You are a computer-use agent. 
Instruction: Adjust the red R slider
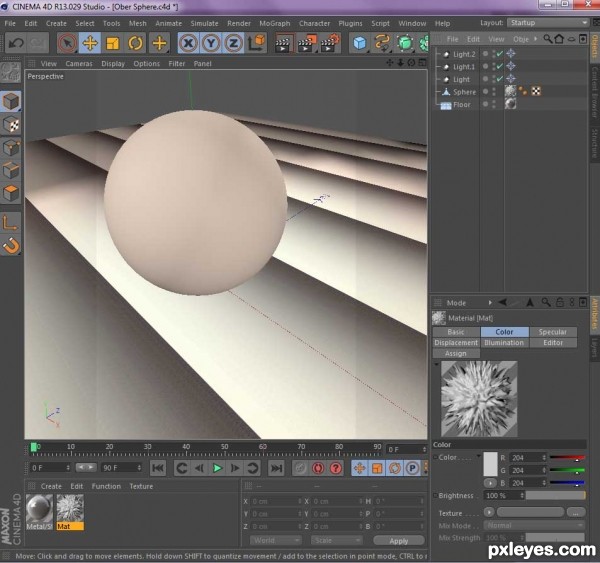pos(567,458)
